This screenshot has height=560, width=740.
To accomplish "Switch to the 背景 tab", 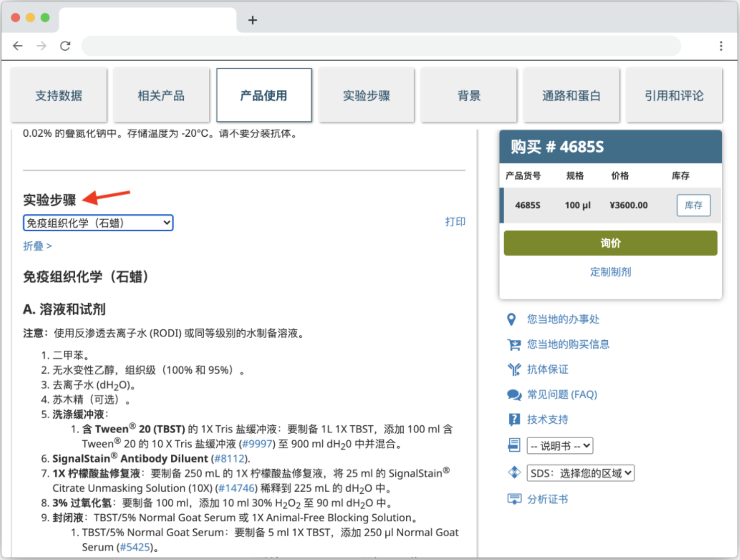I will 469,95.
